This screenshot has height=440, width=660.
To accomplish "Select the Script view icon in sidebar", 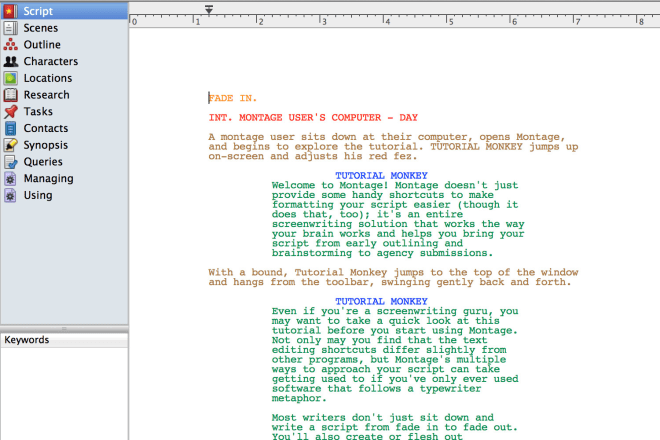I will pyautogui.click(x=11, y=11).
